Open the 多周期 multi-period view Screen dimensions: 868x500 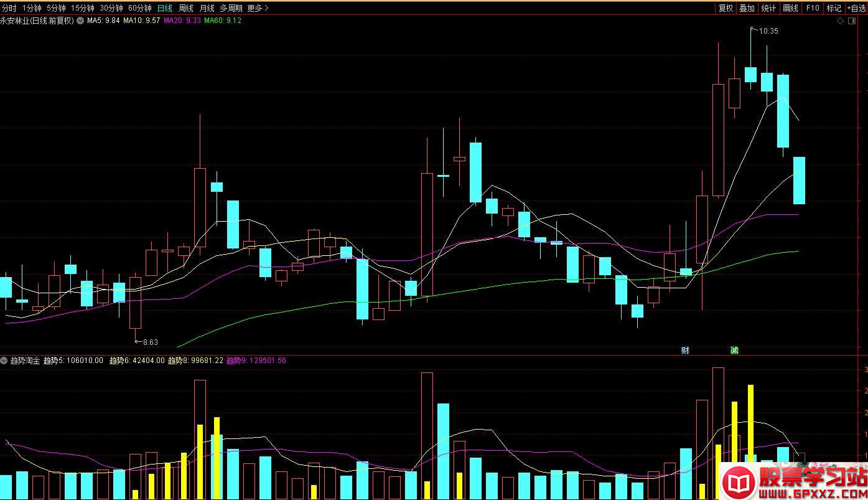tap(231, 8)
